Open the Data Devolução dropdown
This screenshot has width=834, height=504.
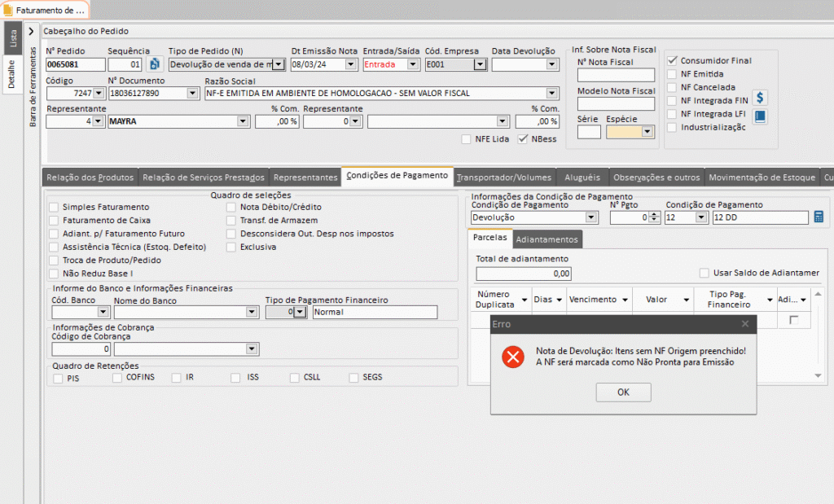pyautogui.click(x=551, y=64)
